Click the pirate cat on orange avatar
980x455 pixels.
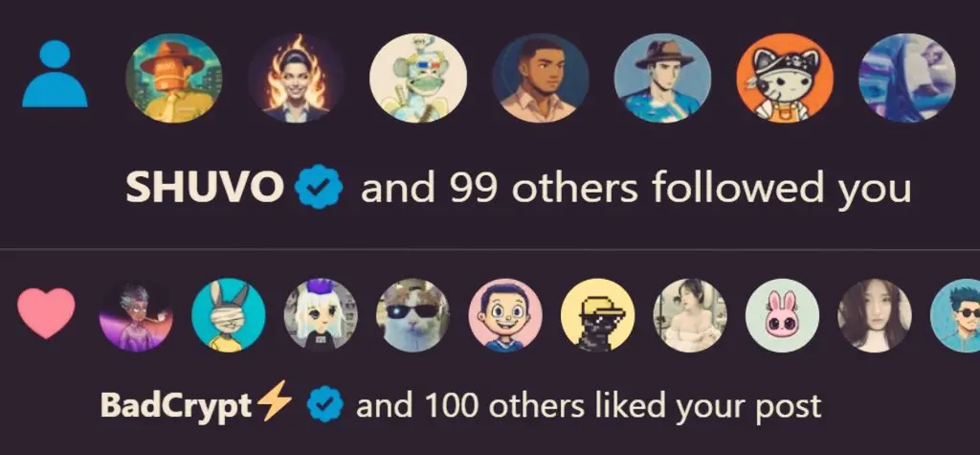point(785,78)
